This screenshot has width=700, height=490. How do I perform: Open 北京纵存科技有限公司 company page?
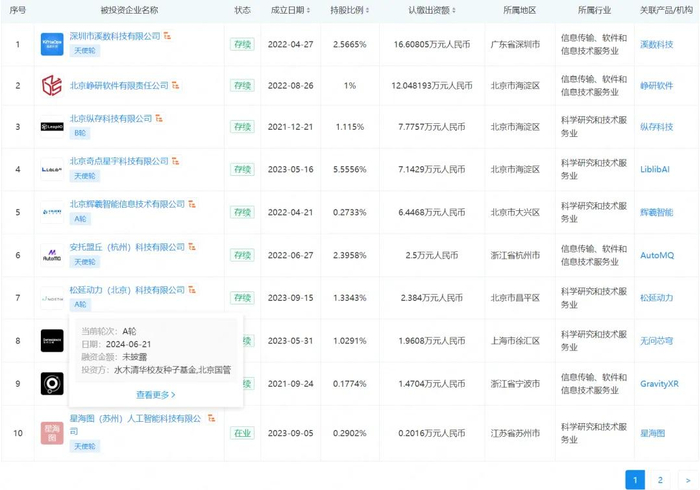(x=111, y=119)
